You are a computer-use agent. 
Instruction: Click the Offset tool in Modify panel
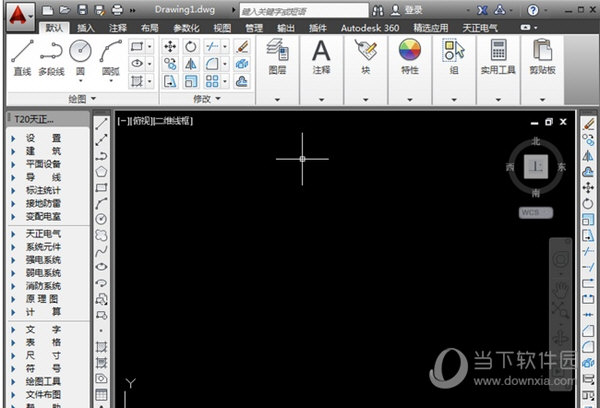point(242,81)
